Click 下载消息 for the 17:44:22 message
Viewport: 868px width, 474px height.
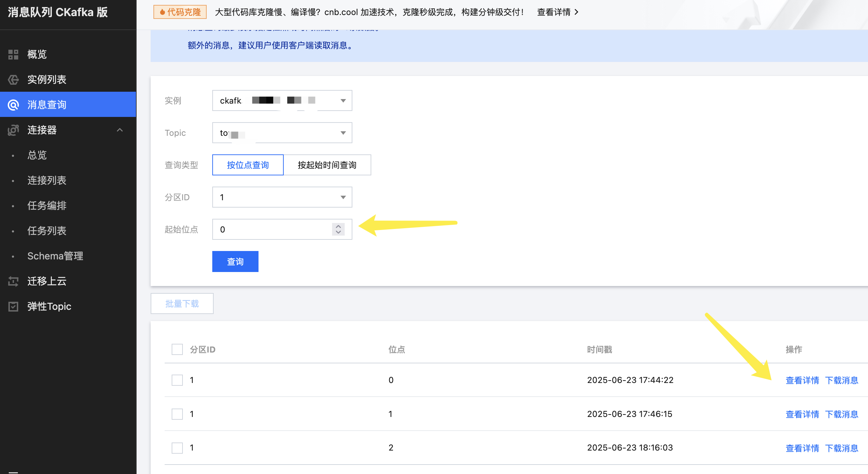(x=842, y=380)
